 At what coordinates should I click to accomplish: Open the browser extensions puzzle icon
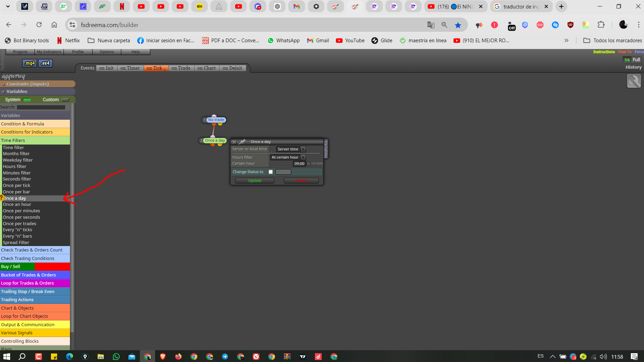click(601, 25)
